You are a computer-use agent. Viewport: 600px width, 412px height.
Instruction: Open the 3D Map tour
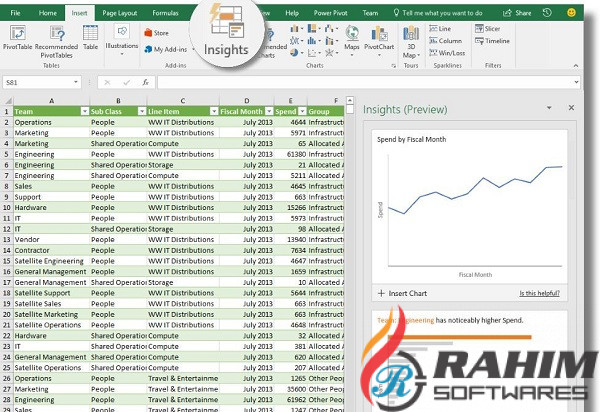[x=411, y=42]
